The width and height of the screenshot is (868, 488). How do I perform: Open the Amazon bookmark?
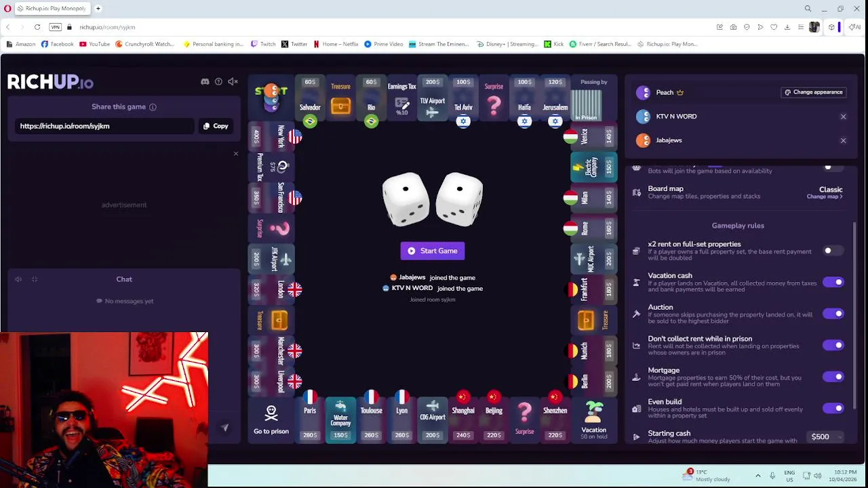tap(20, 44)
